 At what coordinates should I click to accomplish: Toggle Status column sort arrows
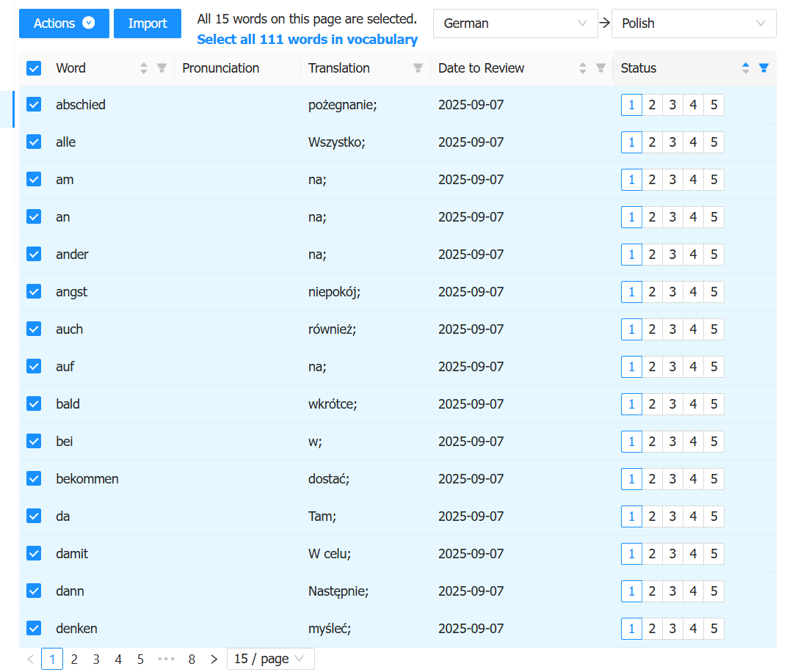pos(746,68)
